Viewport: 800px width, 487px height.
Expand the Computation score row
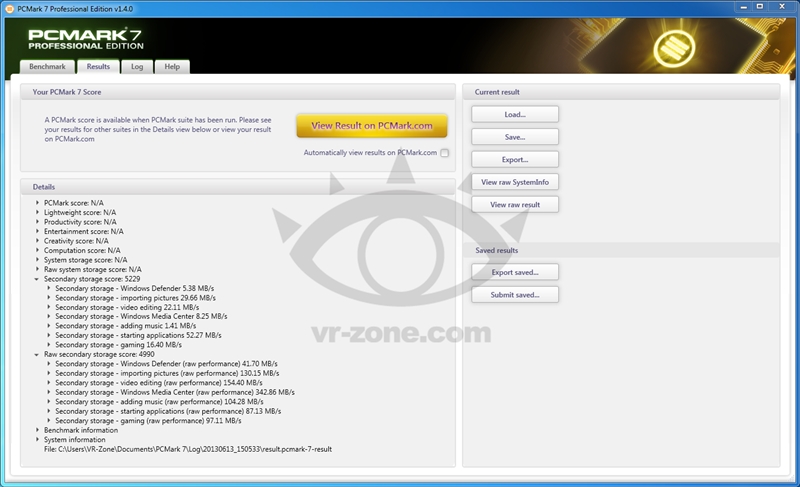37,250
